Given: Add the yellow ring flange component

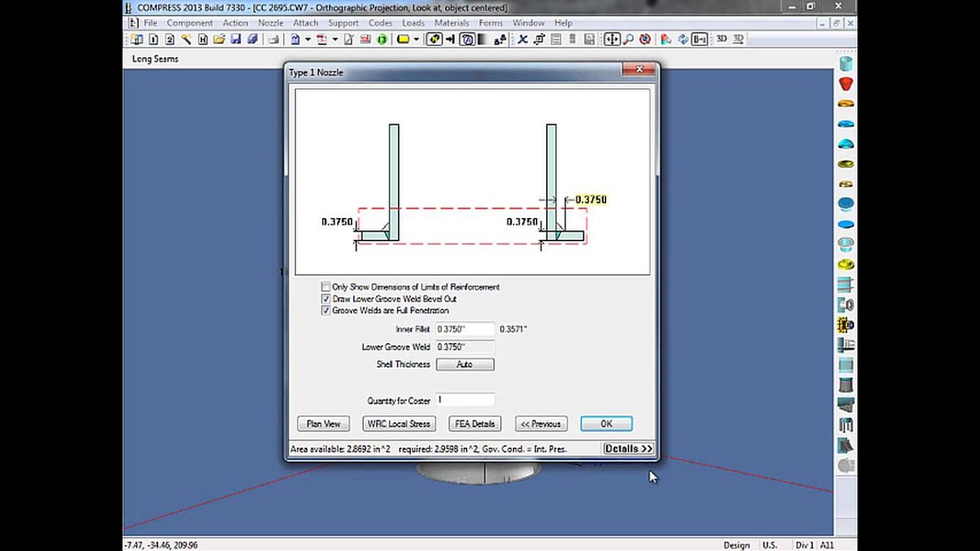Looking at the screenshot, I should click(x=846, y=265).
